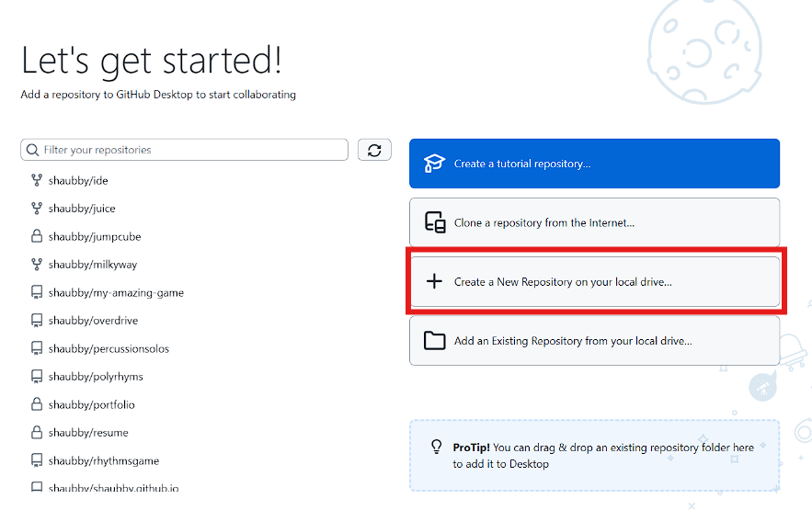Select shaubby/milkyway forked repository
Screen dimensions: 812x510
(92, 265)
